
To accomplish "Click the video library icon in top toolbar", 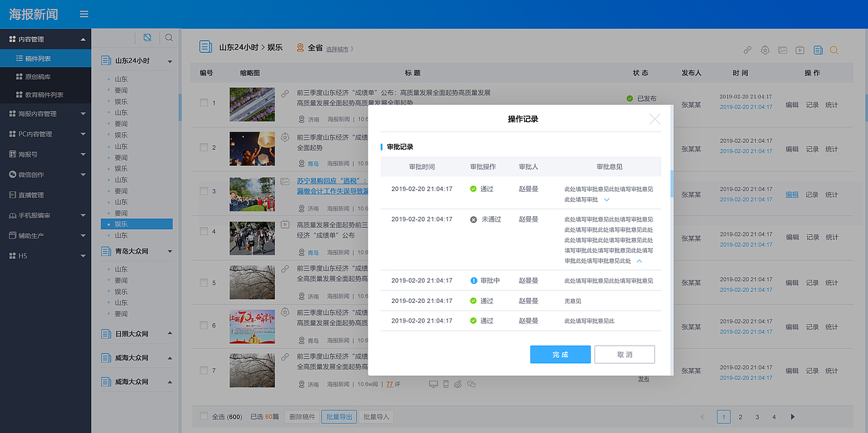I will pyautogui.click(x=800, y=49).
